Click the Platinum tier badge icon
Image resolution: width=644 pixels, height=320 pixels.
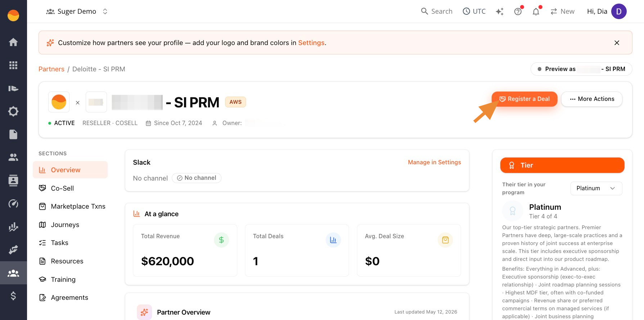pos(513,211)
